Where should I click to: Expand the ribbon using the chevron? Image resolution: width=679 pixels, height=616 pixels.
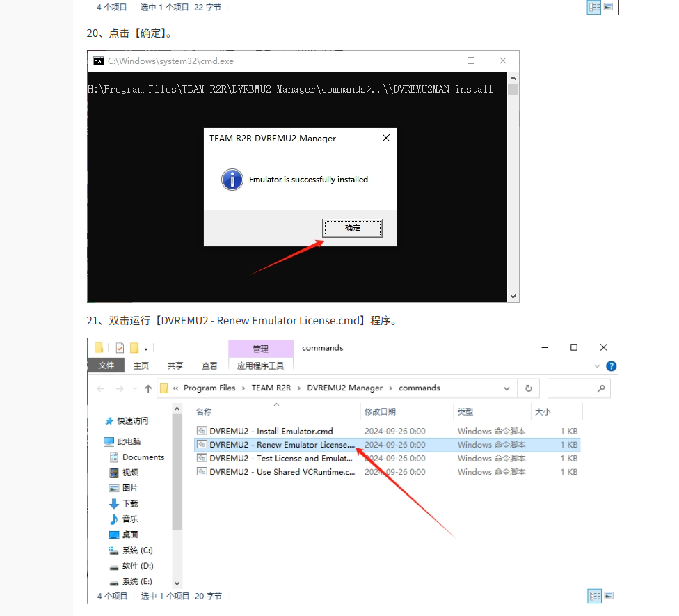pos(597,366)
